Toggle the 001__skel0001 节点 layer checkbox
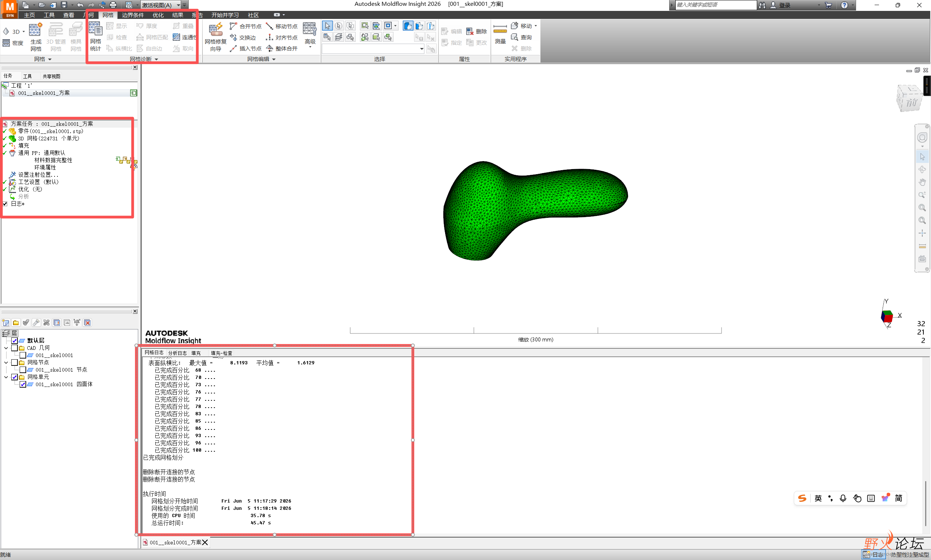 (x=23, y=370)
